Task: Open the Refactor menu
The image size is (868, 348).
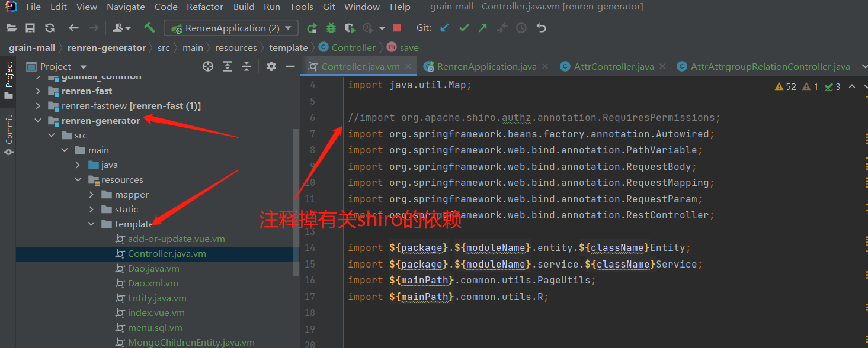Action: (205, 7)
